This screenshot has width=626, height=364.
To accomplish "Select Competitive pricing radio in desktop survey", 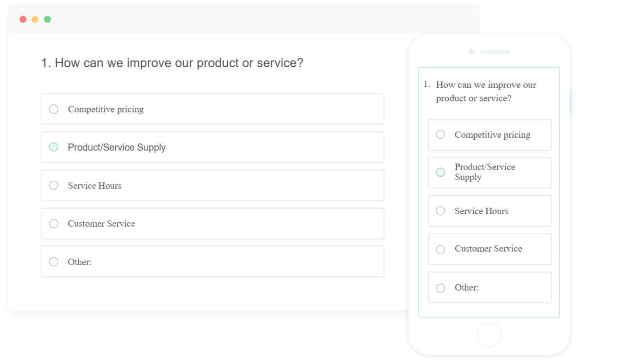I will (x=54, y=109).
